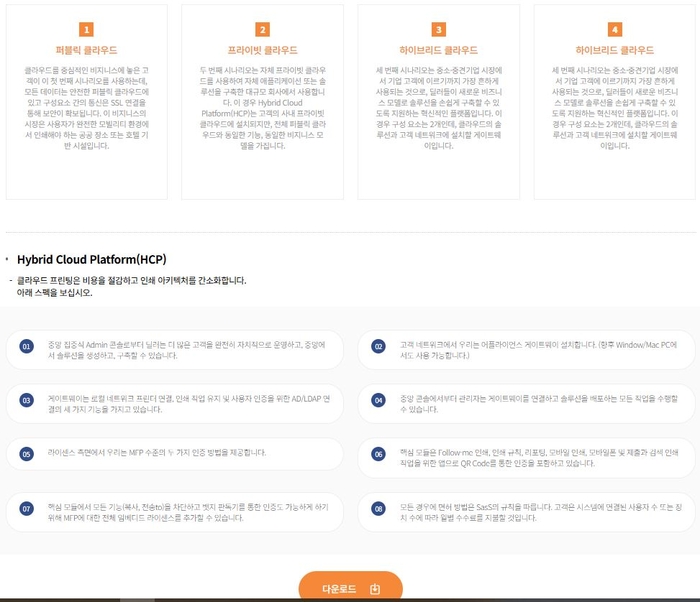The height and width of the screenshot is (602, 700).
Task: Select the 08 circle badge
Action: click(x=378, y=509)
